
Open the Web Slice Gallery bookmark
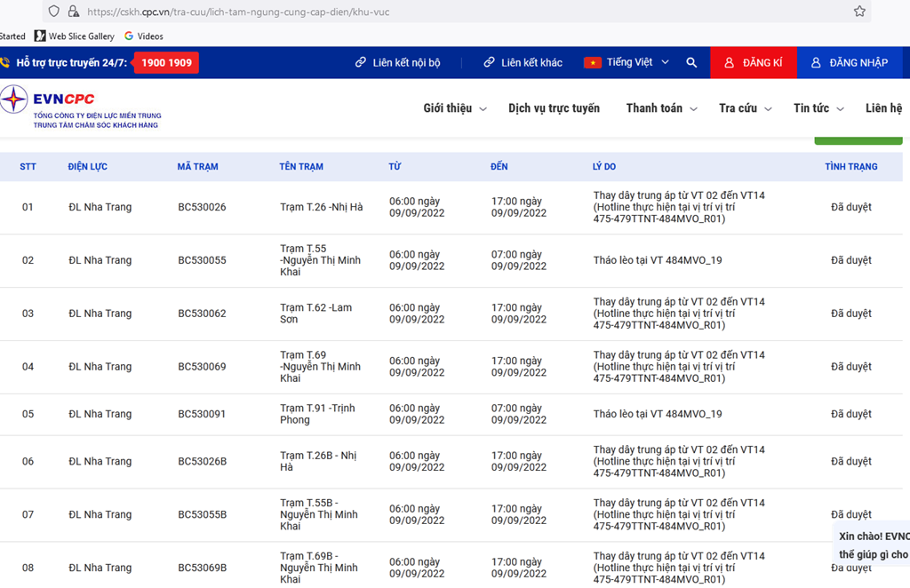click(75, 36)
